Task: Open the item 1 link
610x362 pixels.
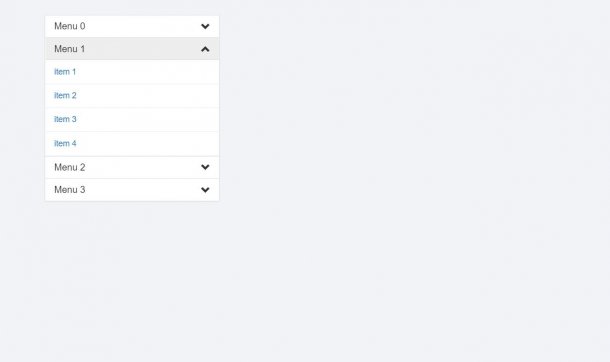Action: click(65, 72)
